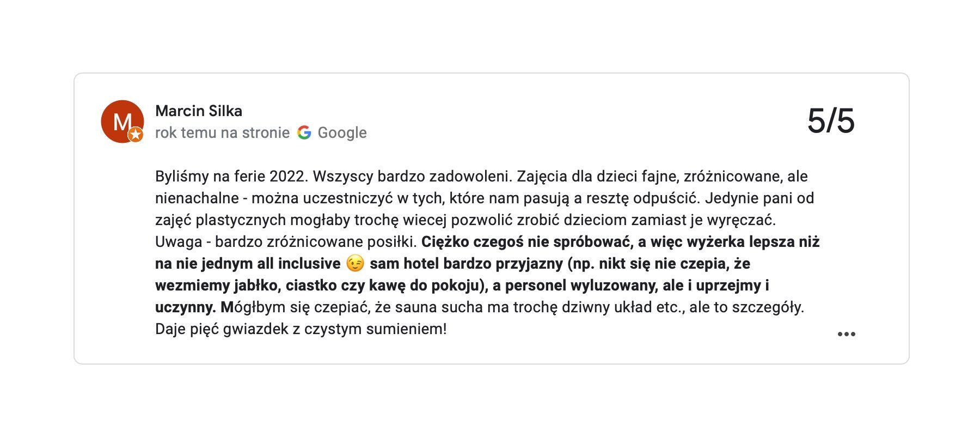This screenshot has height=436, width=980.
Task: Click bold text "na nie jednym all inclusive"
Action: [x=248, y=264]
